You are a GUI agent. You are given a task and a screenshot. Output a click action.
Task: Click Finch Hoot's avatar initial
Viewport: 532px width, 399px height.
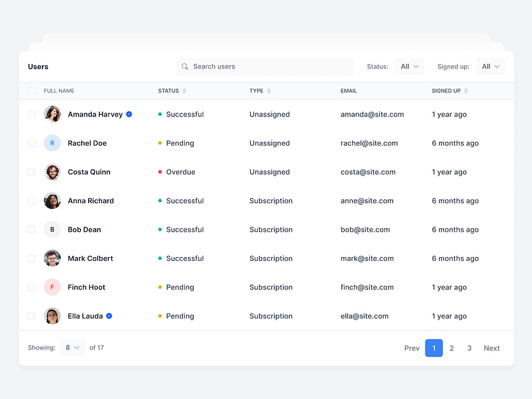tap(52, 287)
